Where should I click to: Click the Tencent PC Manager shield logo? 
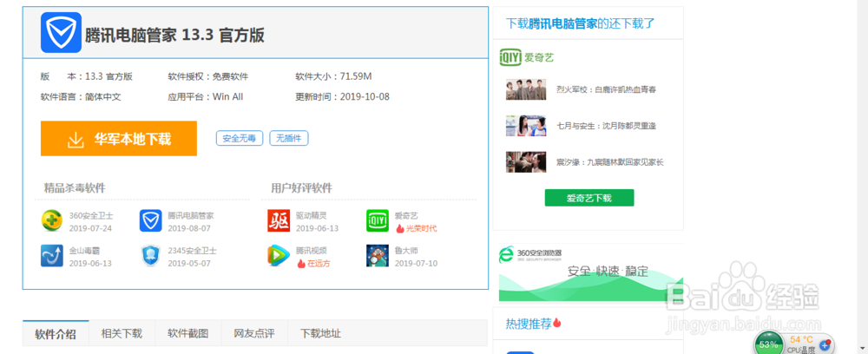pyautogui.click(x=61, y=33)
